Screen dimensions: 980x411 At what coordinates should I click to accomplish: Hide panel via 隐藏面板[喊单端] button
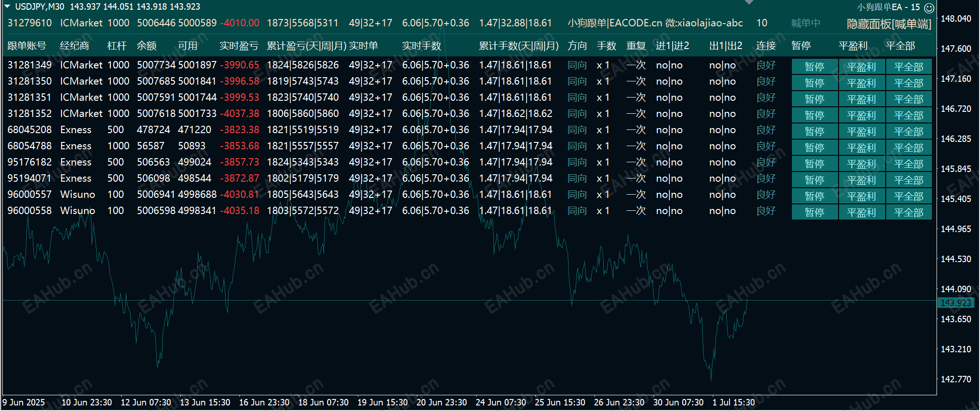[889, 24]
